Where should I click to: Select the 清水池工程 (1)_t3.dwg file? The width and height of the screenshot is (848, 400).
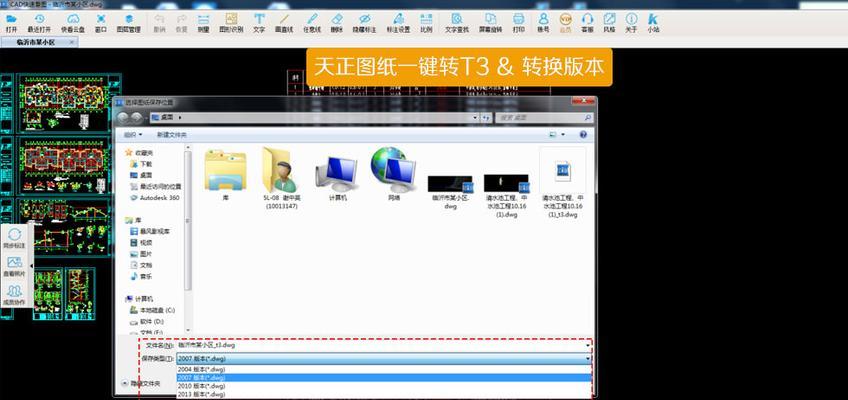(x=563, y=183)
